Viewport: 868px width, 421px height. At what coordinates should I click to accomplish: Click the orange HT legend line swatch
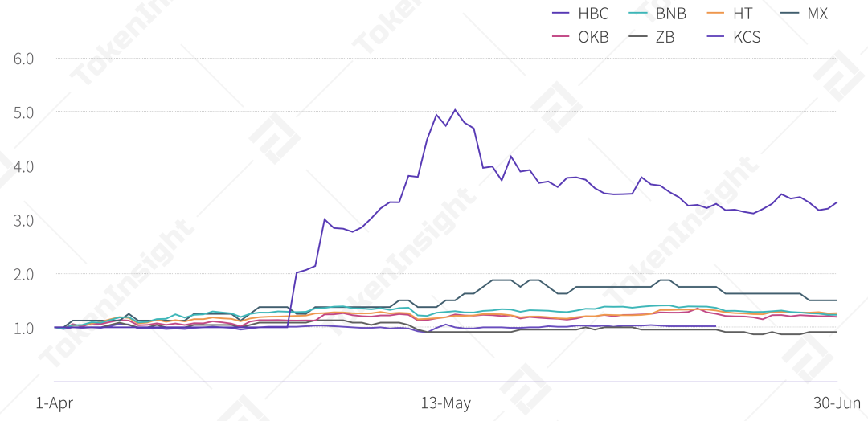pyautogui.click(x=715, y=14)
